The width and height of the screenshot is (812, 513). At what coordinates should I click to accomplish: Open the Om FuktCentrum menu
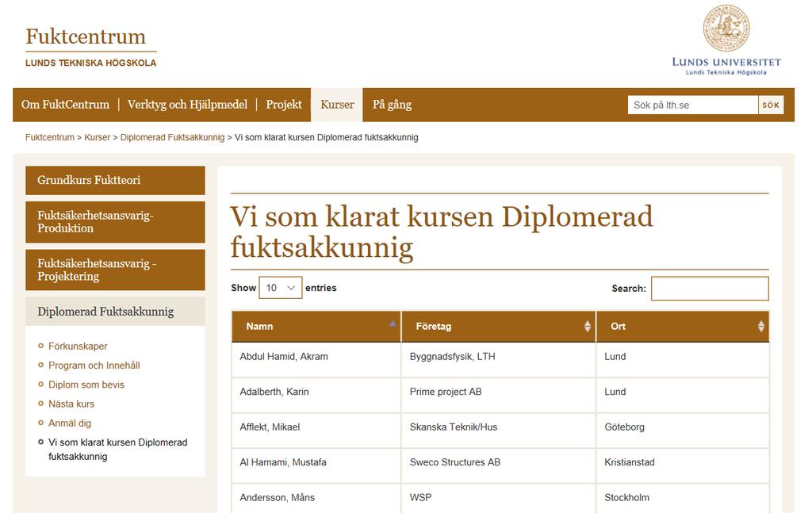click(65, 105)
